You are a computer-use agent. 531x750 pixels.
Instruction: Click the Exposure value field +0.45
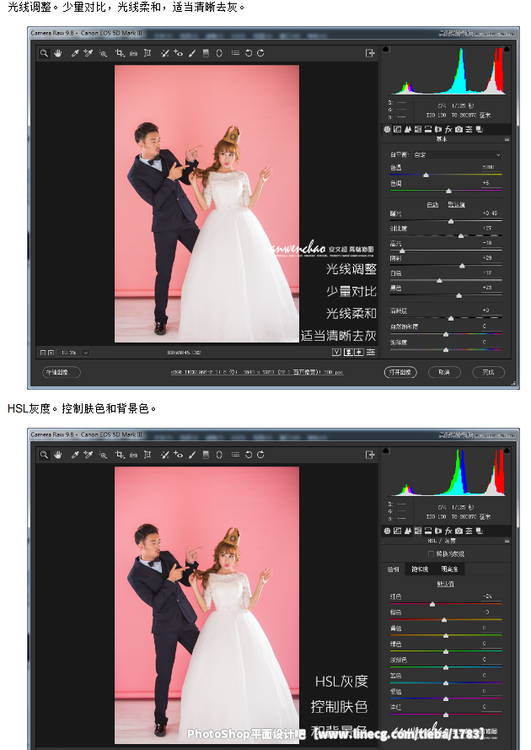pyautogui.click(x=489, y=213)
